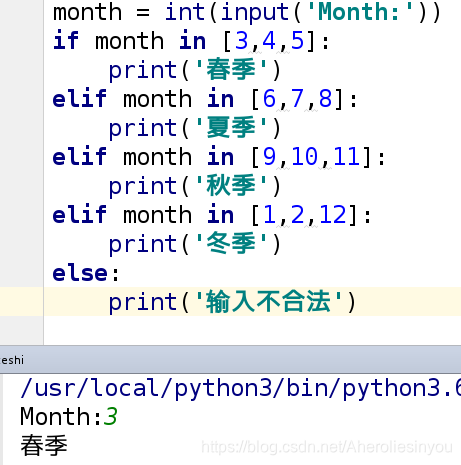Click the 'elif month in [1,2,12]:' line
Viewport: 461px width, 465px height.
click(x=212, y=215)
